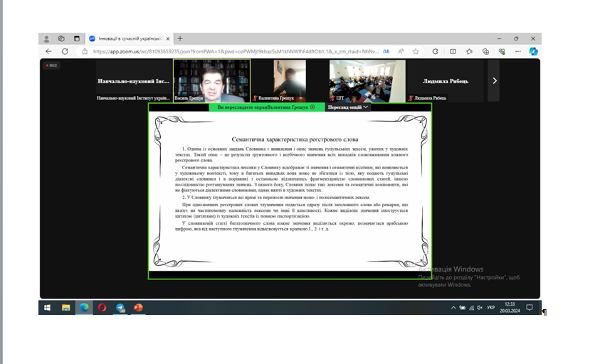Open the Windows notification center
This screenshot has width=605, height=364.
530,307
